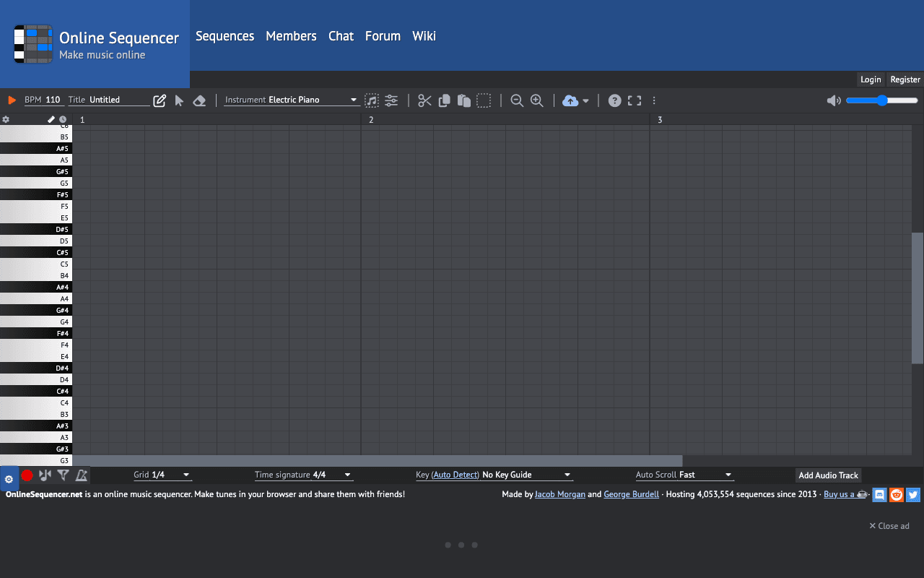The image size is (924, 578).
Task: Click the Title Untitled field
Action: pos(108,100)
